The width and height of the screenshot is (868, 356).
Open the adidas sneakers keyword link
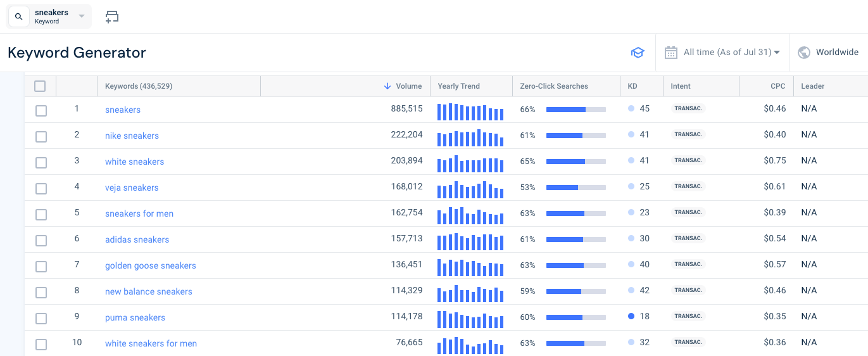tap(137, 239)
